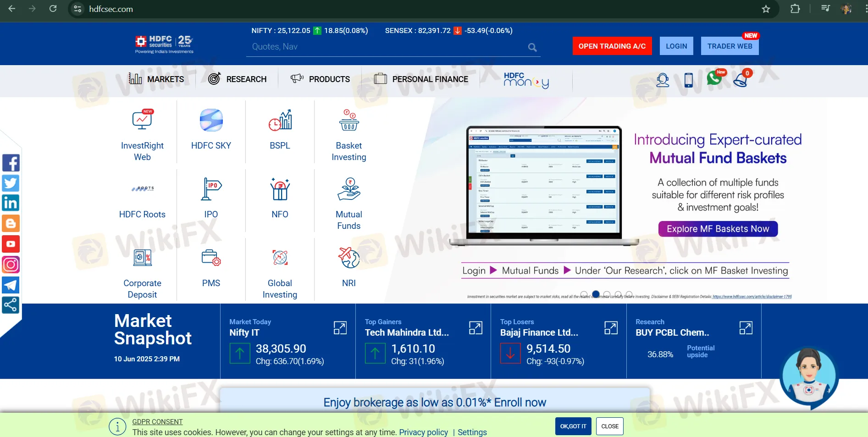The width and height of the screenshot is (868, 437).
Task: Click the Mutual Funds plant icon
Action: coord(348,189)
